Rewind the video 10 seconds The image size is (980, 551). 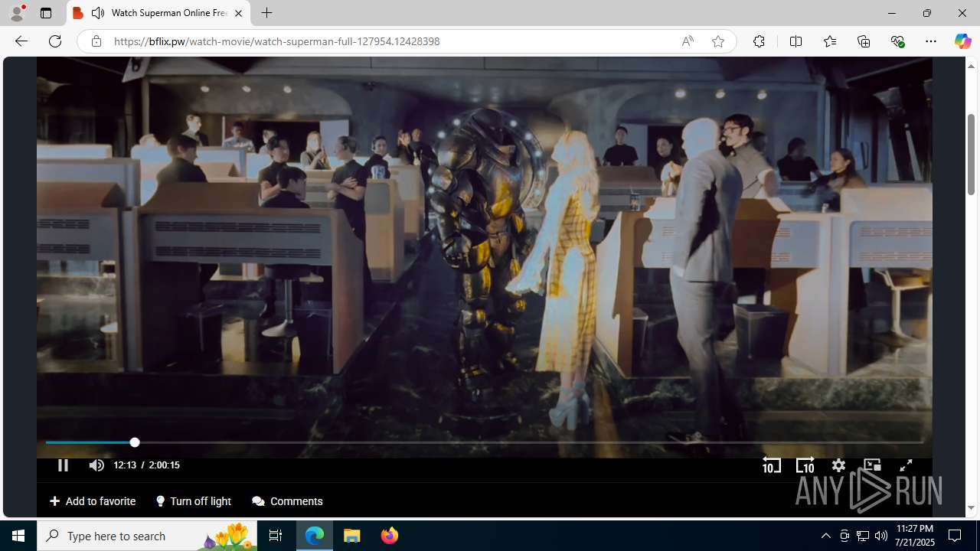point(772,465)
